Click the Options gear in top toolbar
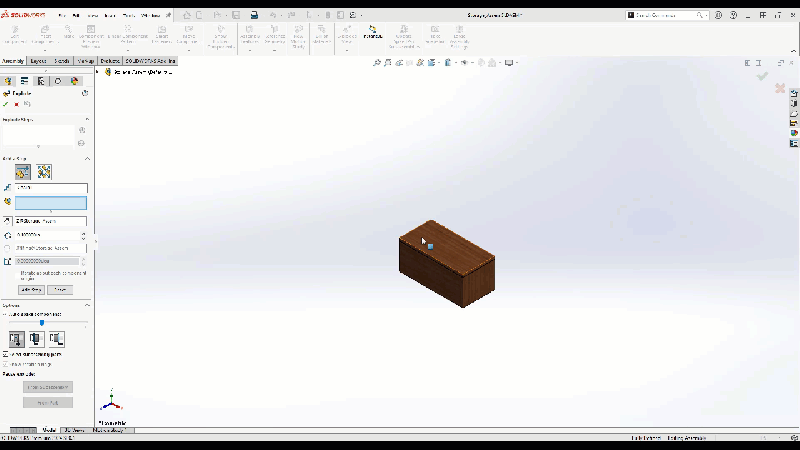Image resolution: width=800 pixels, height=450 pixels. (x=353, y=15)
